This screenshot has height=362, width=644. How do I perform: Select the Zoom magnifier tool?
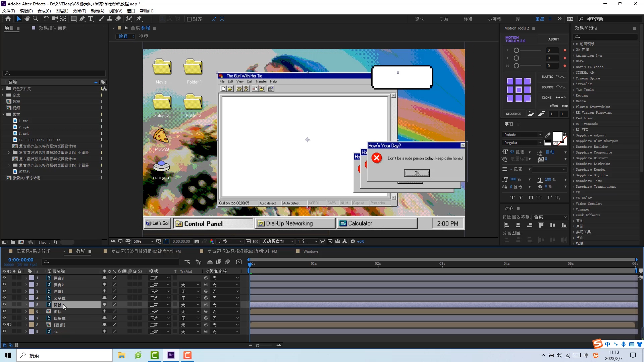click(x=35, y=19)
